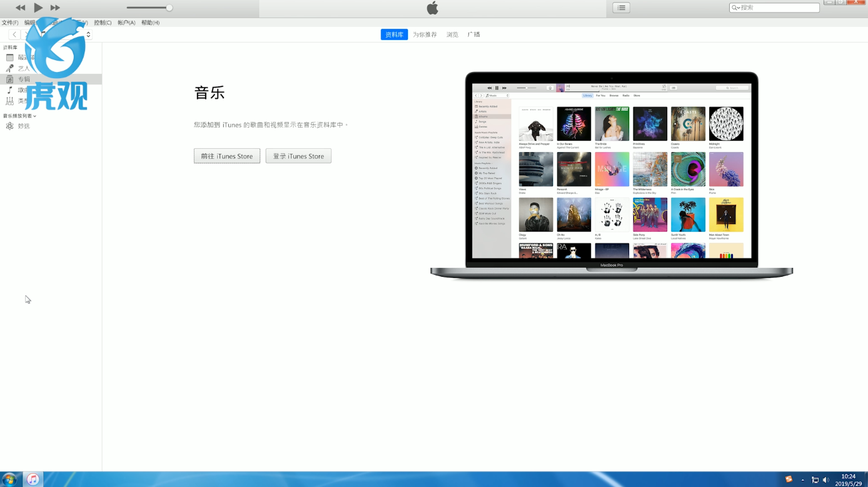Open the media type selector dropdown
Screen dimensions: 868x487
[88, 34]
